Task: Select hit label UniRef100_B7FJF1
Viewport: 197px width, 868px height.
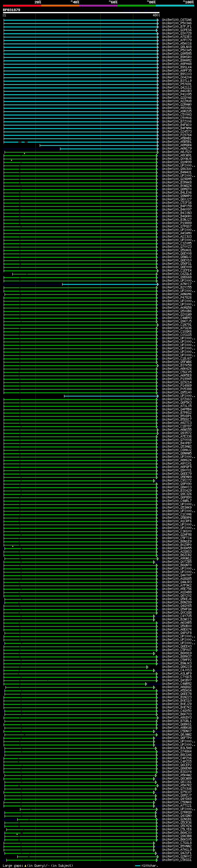Action: click(177, 27)
